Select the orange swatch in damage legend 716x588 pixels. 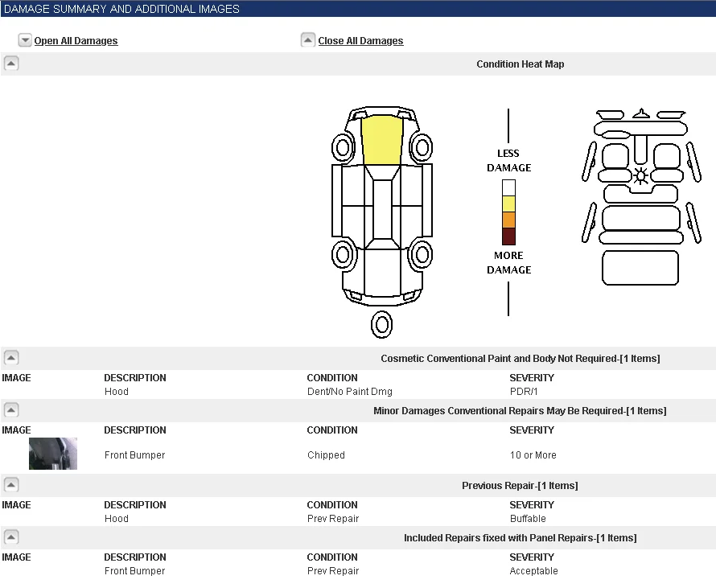(x=508, y=220)
